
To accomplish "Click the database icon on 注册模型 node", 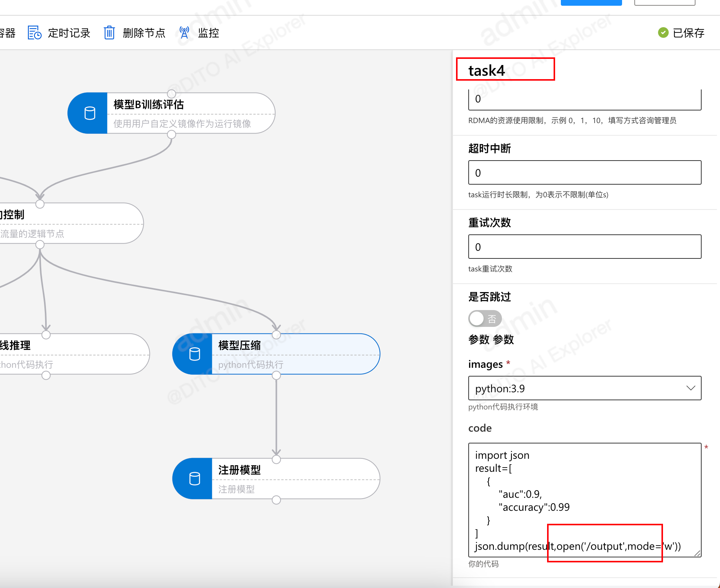I will (x=195, y=479).
